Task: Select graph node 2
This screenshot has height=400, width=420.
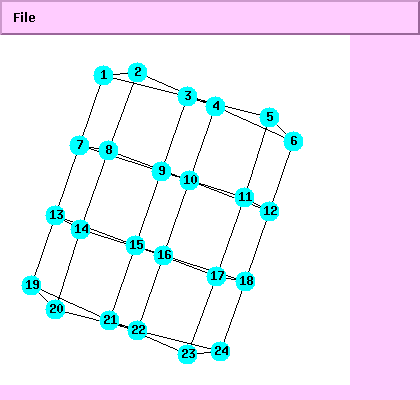Action: click(x=137, y=72)
